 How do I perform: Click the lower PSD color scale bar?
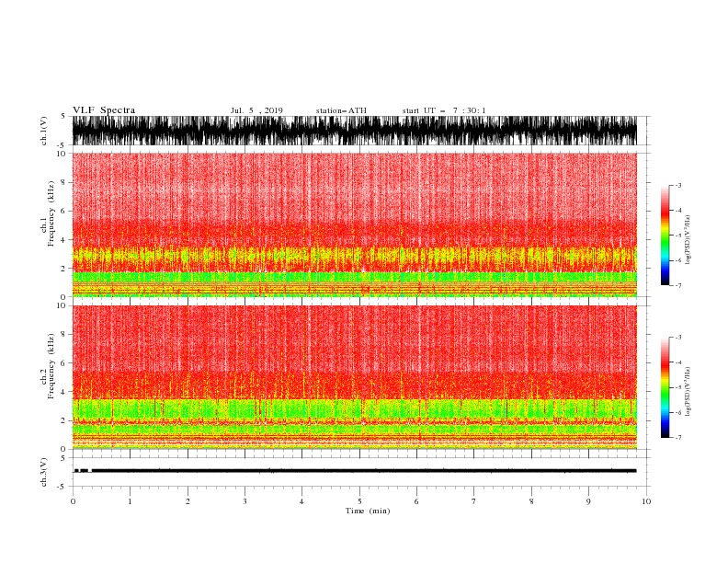tap(665, 387)
